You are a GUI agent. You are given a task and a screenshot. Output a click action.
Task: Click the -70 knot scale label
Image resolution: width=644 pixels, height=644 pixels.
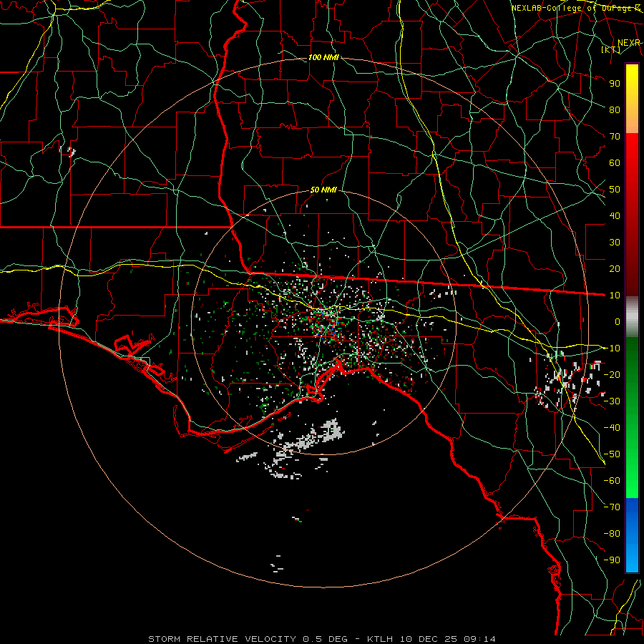(612, 507)
